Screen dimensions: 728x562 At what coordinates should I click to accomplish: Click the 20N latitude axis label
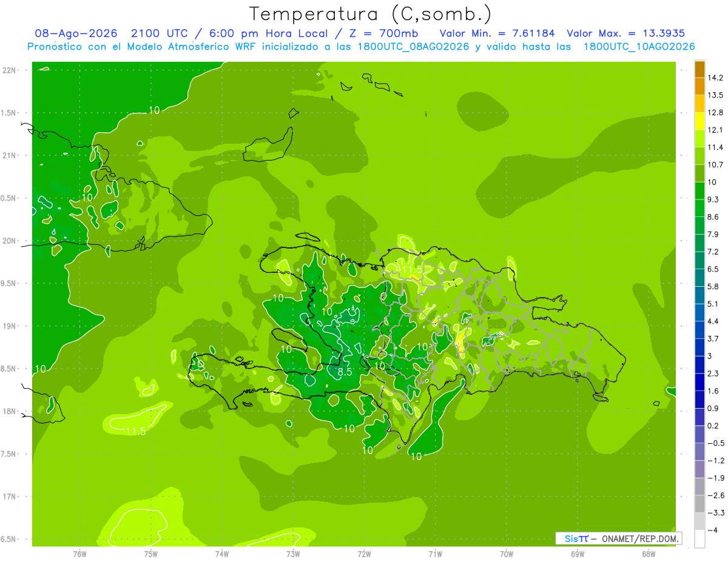[x=9, y=241]
